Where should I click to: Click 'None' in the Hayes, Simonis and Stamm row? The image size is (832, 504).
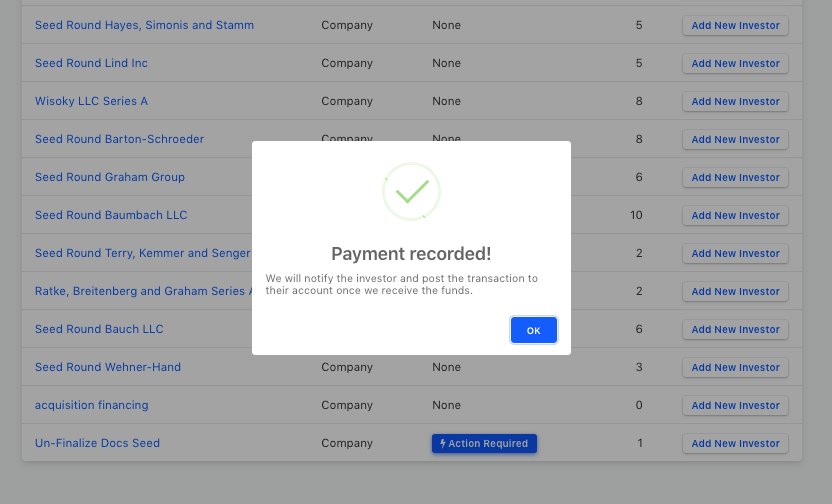pos(446,25)
